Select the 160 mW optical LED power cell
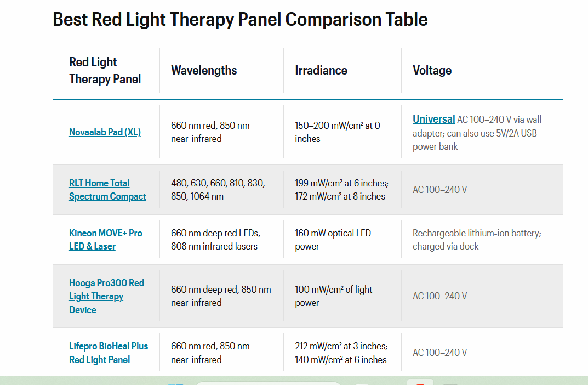 pos(333,240)
